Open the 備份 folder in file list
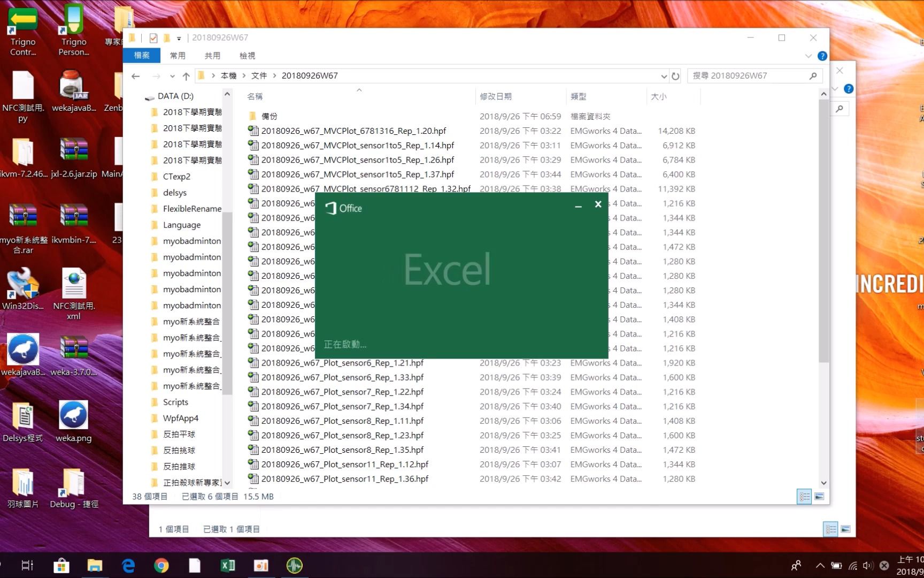 [x=269, y=116]
